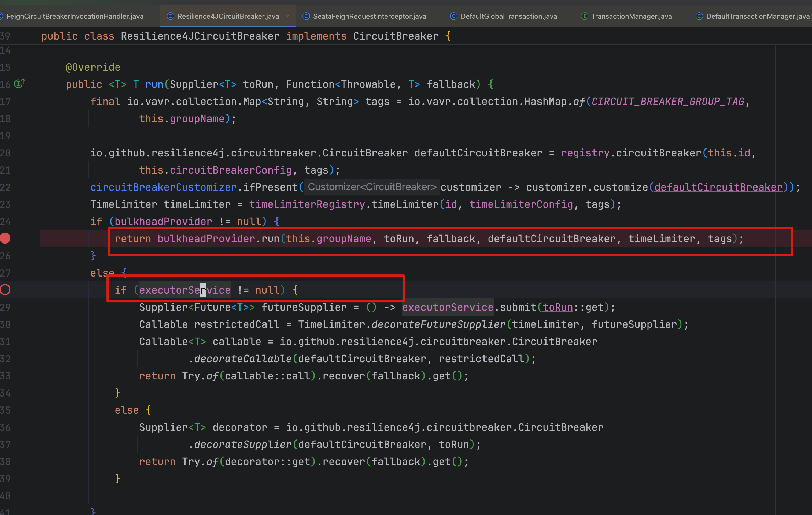This screenshot has height=515, width=812.
Task: Click the @Override annotation text
Action: (93, 67)
